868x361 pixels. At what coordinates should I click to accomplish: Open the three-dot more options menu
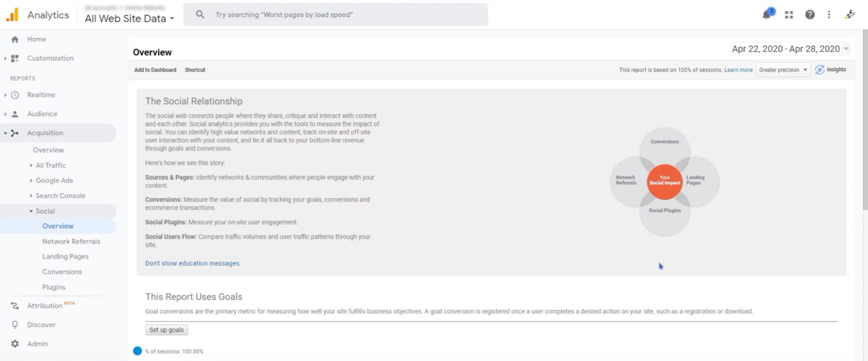(829, 15)
